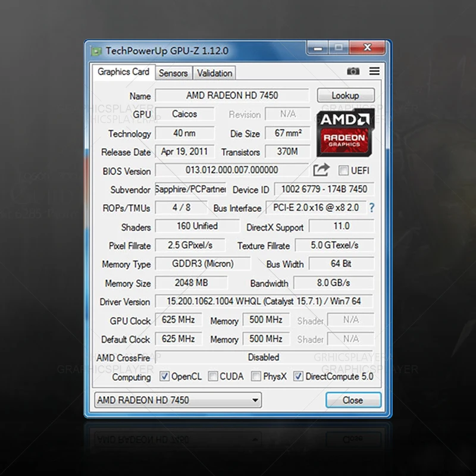The image size is (476, 476).
Task: Click the Subvendor Sapphire/PCPartner field
Action: pyautogui.click(x=190, y=189)
